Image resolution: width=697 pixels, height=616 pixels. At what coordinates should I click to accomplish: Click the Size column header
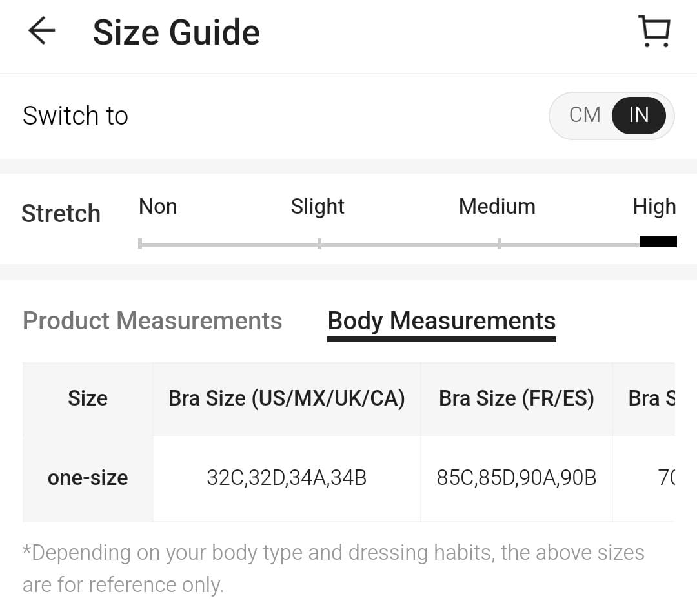88,398
